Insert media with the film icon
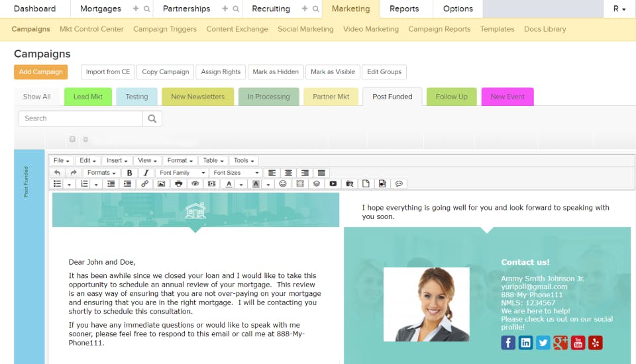Screen dimensions: 636x364 click(x=212, y=183)
